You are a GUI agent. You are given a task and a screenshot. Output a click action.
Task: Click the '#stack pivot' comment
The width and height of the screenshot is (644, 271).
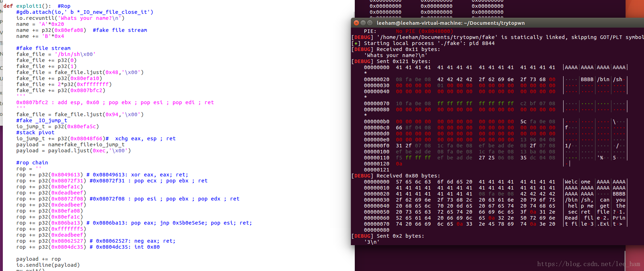[x=35, y=132]
